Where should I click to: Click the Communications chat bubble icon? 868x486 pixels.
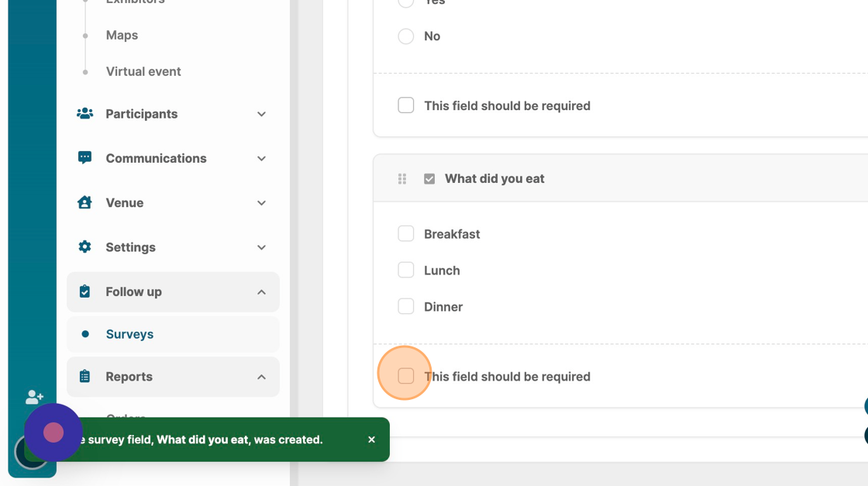(x=85, y=158)
